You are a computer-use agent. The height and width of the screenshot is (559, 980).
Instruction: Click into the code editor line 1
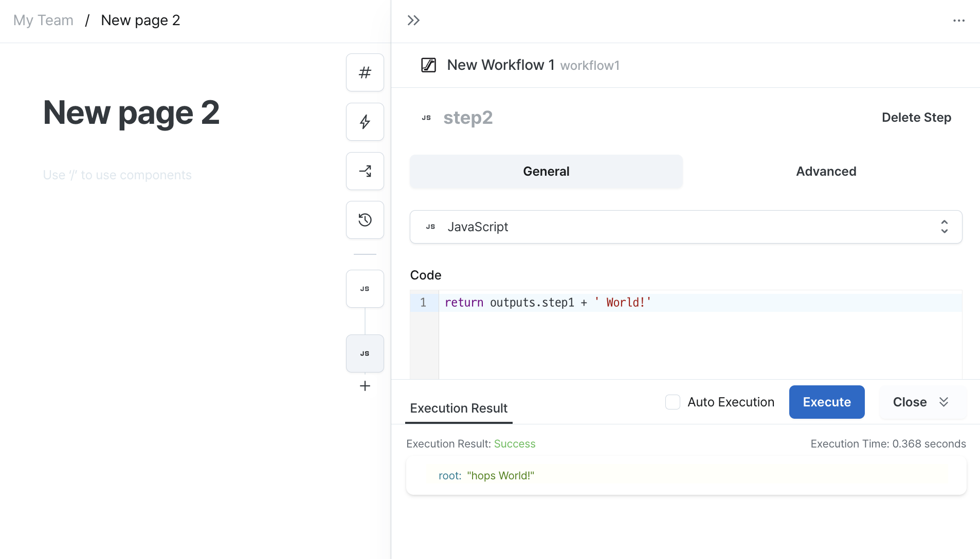click(x=700, y=303)
